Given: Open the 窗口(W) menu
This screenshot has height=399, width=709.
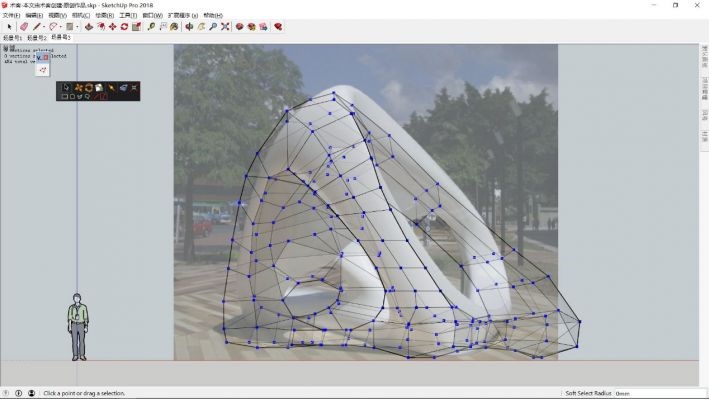Looking at the screenshot, I should pos(152,15).
